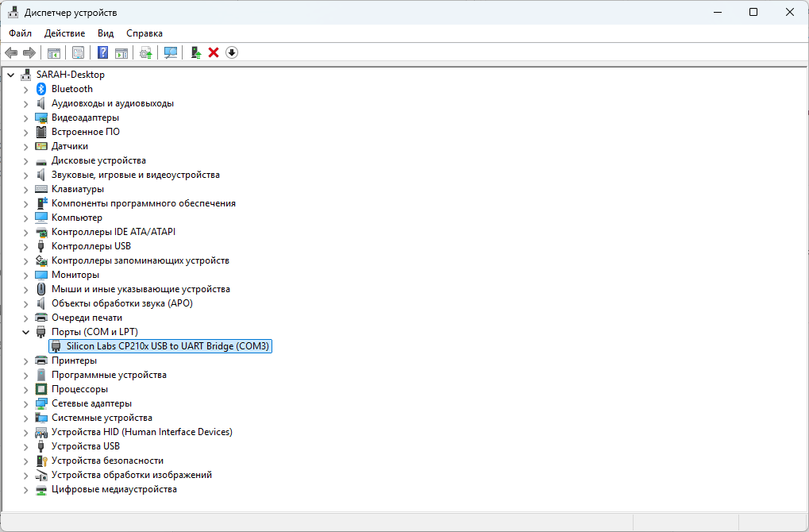Collapse the SARAH-Desktop root node
This screenshot has height=532, width=809.
pyautogui.click(x=10, y=75)
